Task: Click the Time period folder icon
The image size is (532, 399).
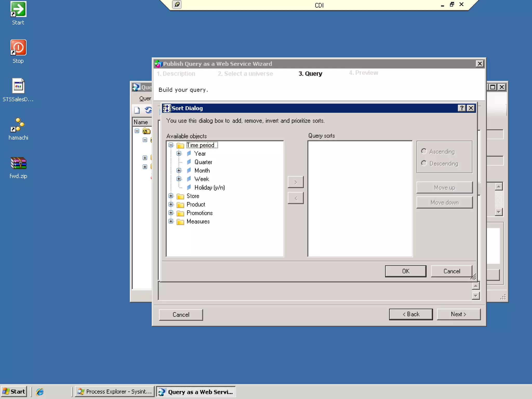Action: point(180,145)
